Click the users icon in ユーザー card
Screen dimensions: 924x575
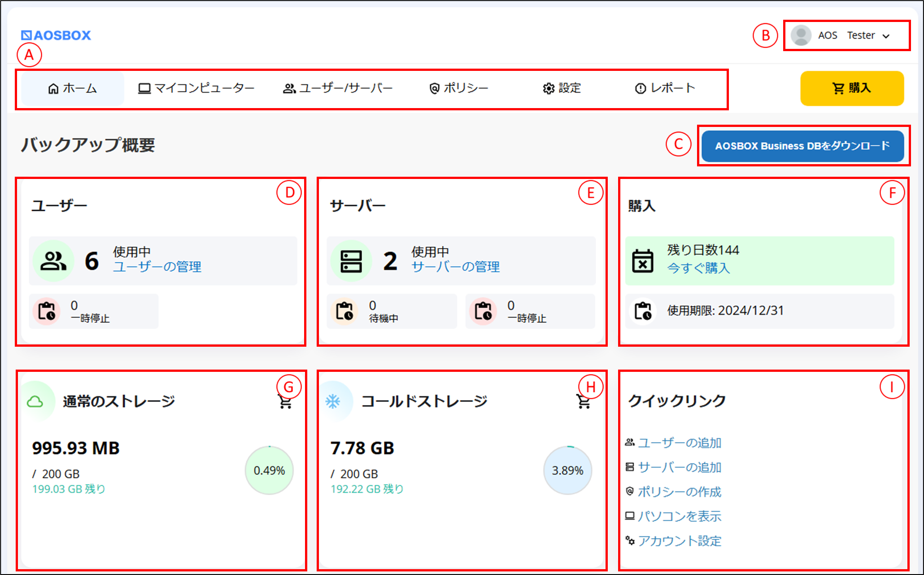click(x=53, y=261)
